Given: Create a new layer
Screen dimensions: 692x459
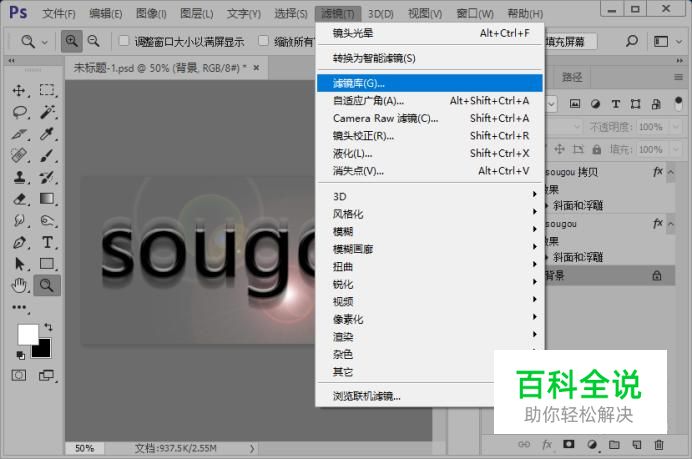Looking at the screenshot, I should [636, 444].
